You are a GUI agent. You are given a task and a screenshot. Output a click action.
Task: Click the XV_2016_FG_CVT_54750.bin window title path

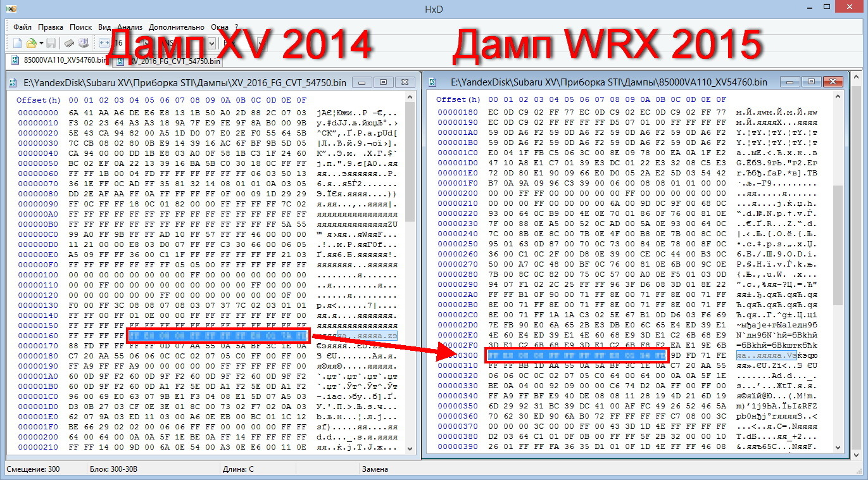pos(185,82)
